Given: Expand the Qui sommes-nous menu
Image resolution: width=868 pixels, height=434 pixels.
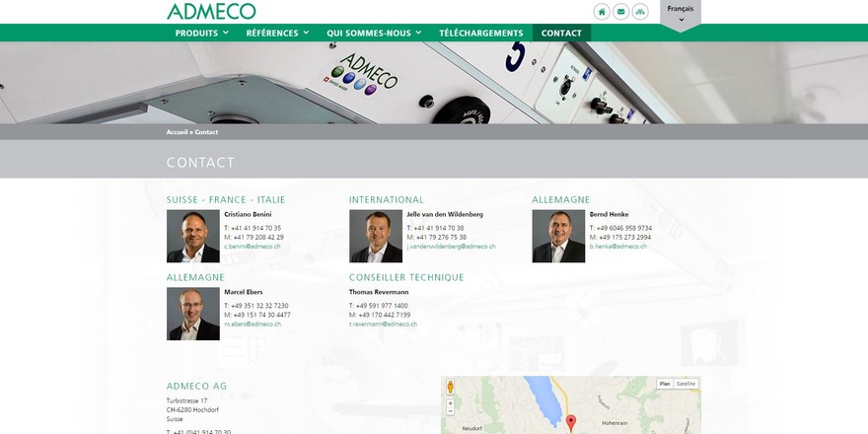Looking at the screenshot, I should pos(374,33).
